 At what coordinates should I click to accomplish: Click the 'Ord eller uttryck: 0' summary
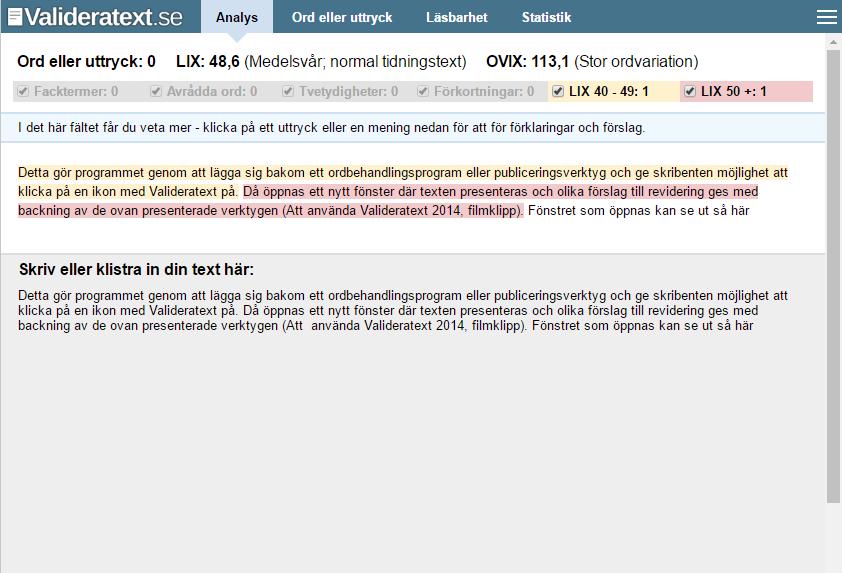[86, 61]
